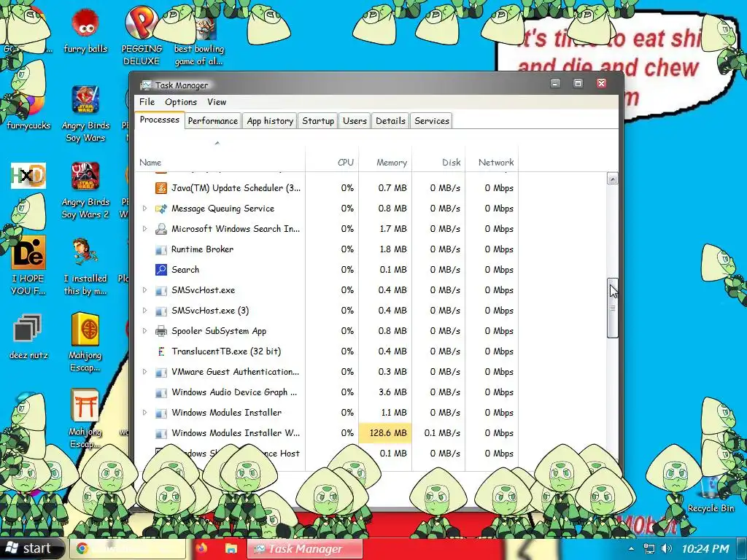Switch to the Services tab

click(x=432, y=121)
